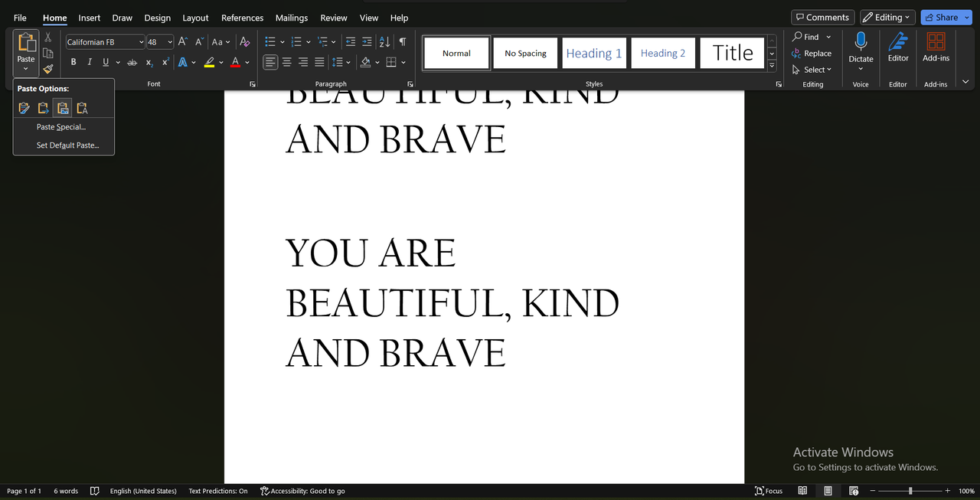Toggle bold formatting

click(73, 62)
